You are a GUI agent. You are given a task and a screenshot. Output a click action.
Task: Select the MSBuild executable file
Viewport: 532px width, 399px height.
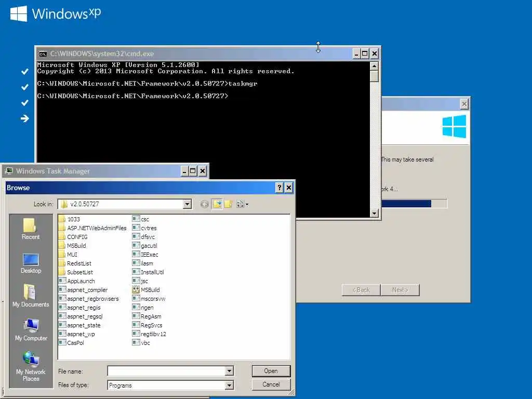pyautogui.click(x=146, y=290)
